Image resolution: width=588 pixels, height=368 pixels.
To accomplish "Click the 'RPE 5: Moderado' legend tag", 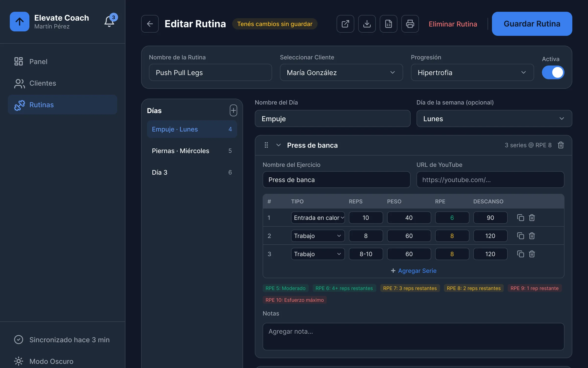I will click(285, 288).
